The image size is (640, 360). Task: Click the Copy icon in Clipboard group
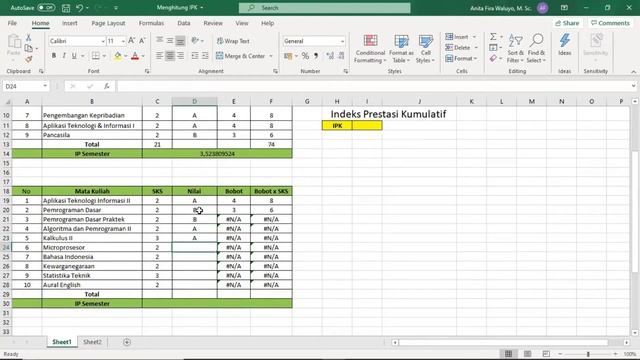[29, 48]
